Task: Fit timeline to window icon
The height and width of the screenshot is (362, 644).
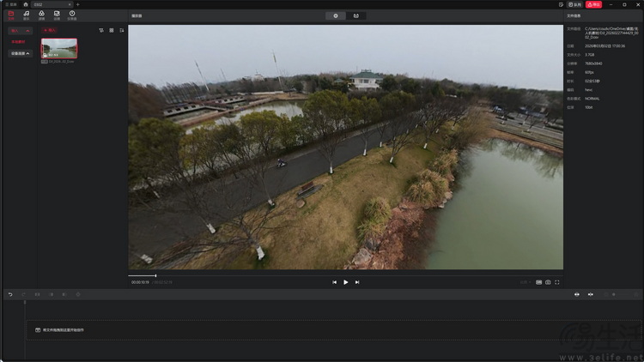Action: coord(577,294)
